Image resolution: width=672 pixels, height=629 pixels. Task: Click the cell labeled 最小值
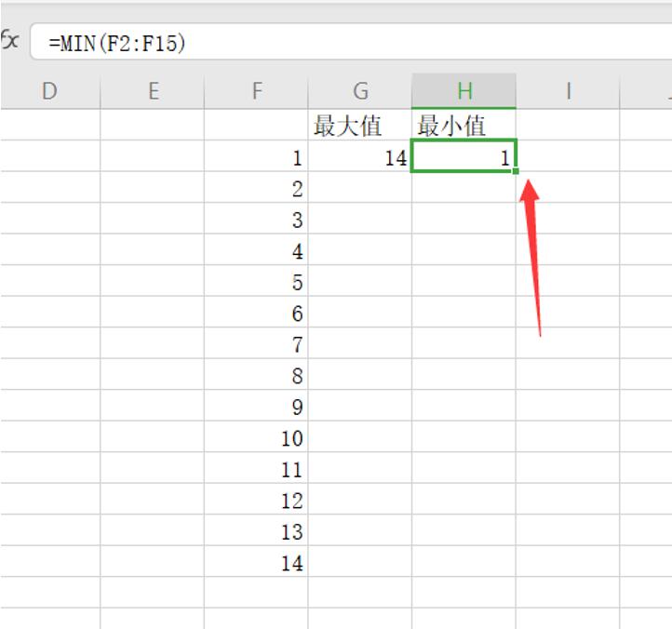(464, 125)
